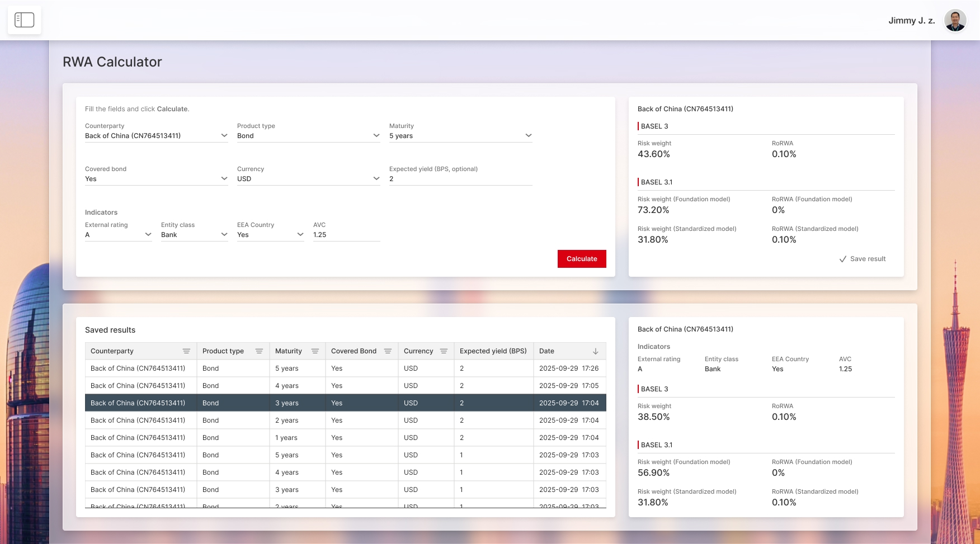Click the Expected yield input field
Screen dimensions: 980x544
point(460,179)
